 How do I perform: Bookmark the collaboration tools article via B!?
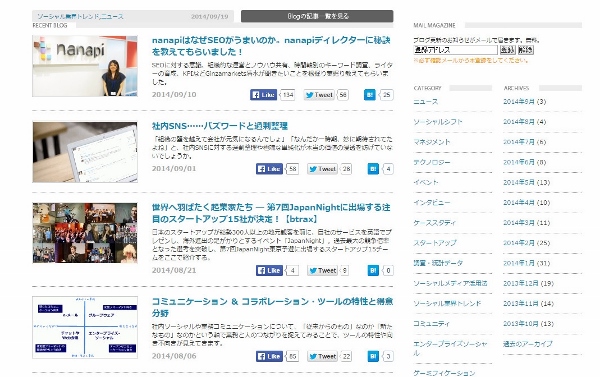tap(373, 356)
